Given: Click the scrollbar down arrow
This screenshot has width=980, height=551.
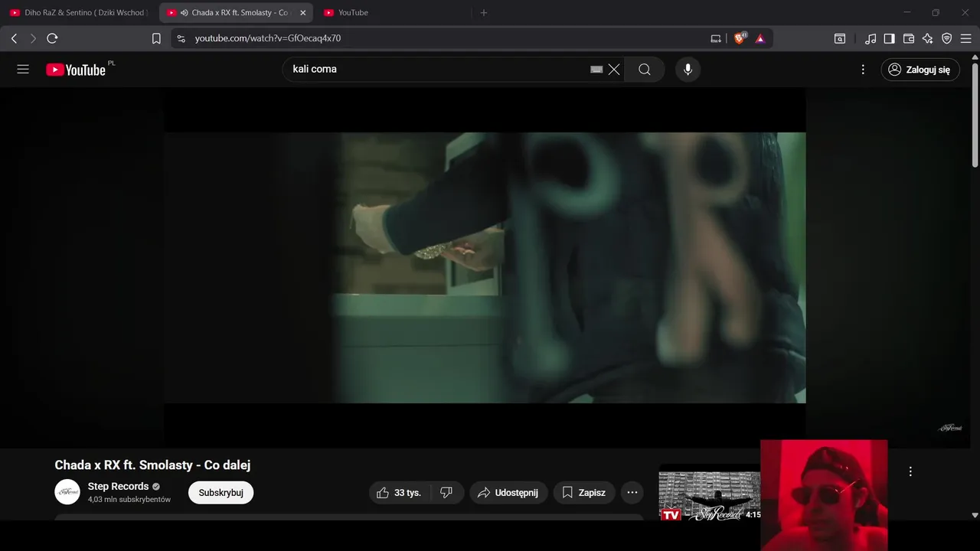Looking at the screenshot, I should (x=975, y=516).
